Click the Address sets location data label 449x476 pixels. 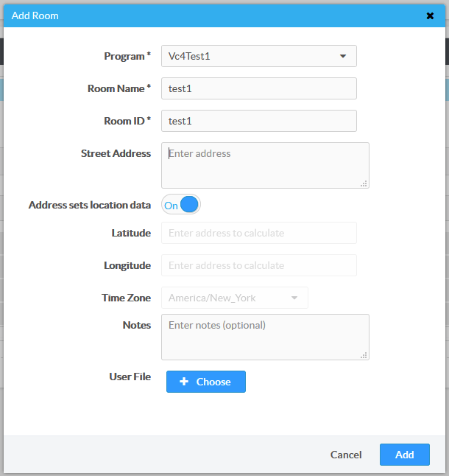click(x=90, y=205)
